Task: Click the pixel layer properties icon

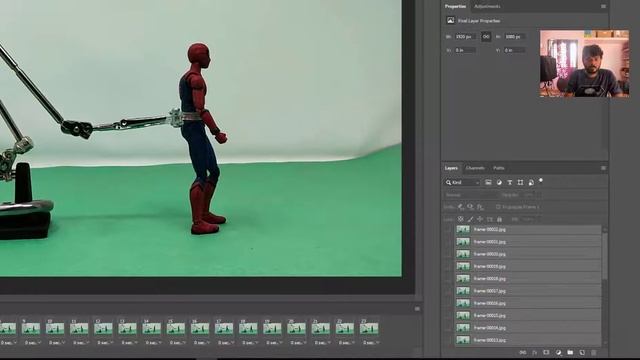Action: point(450,20)
